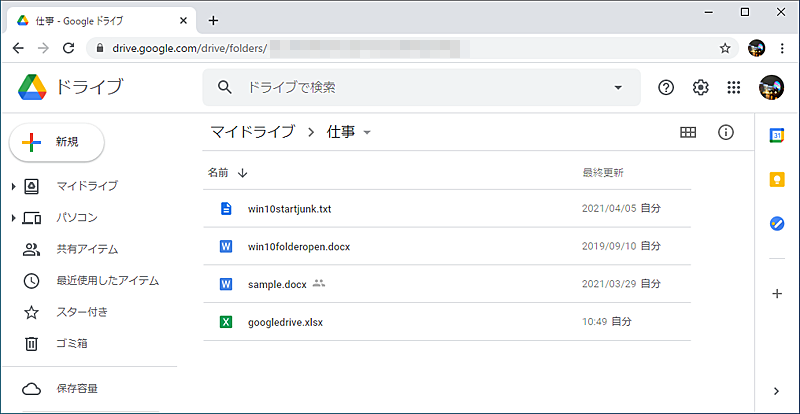Open the ゴミ箱 trash section
Image resolution: width=800 pixels, height=414 pixels.
click(72, 344)
